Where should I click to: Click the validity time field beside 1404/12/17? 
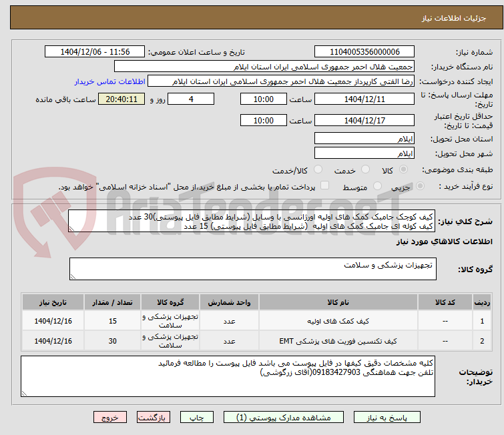[x=263, y=120]
